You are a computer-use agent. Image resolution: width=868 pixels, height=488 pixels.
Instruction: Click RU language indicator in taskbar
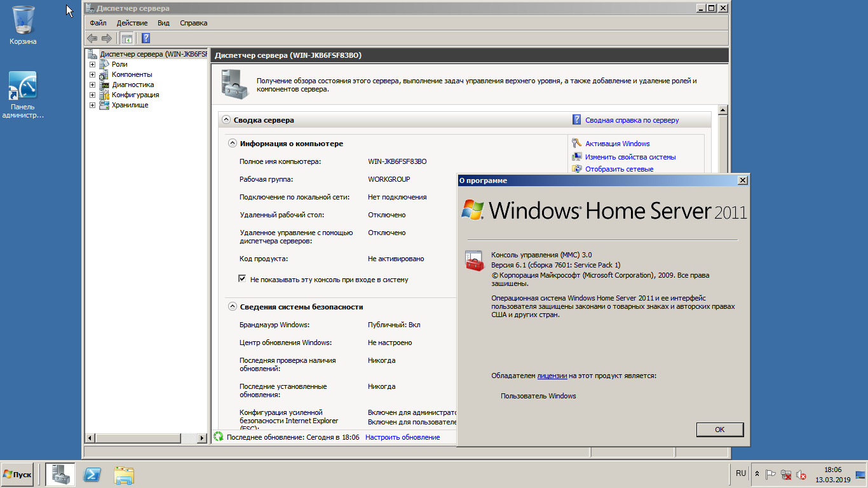pyautogui.click(x=741, y=473)
